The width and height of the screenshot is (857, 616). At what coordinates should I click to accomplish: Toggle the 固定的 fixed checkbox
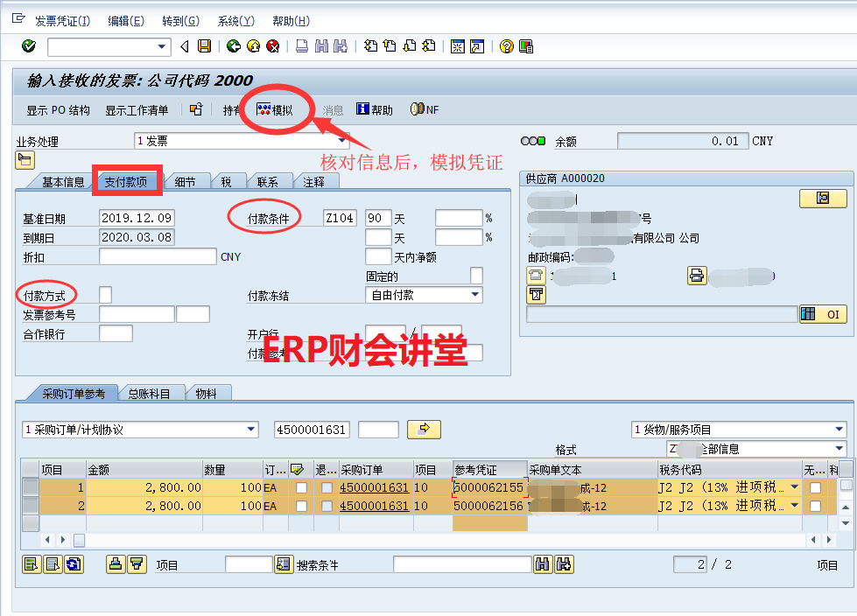(476, 276)
